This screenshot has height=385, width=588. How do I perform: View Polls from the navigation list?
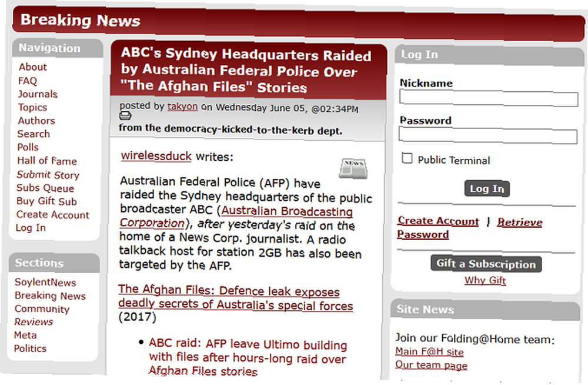28,147
